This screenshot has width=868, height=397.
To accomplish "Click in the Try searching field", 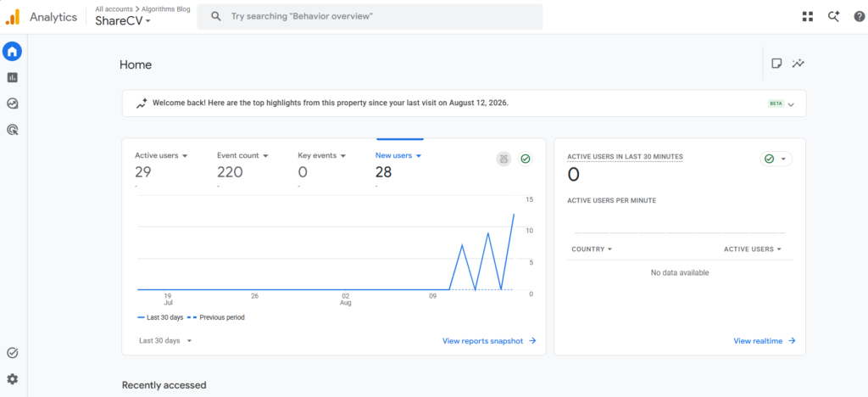I will click(x=370, y=17).
